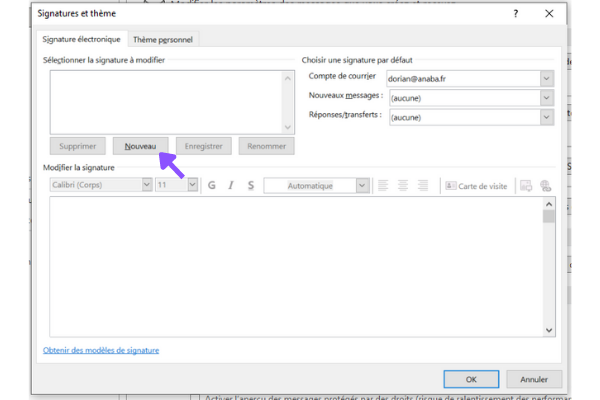Switch to Thème personnel tab
600x400 pixels.
tap(163, 39)
